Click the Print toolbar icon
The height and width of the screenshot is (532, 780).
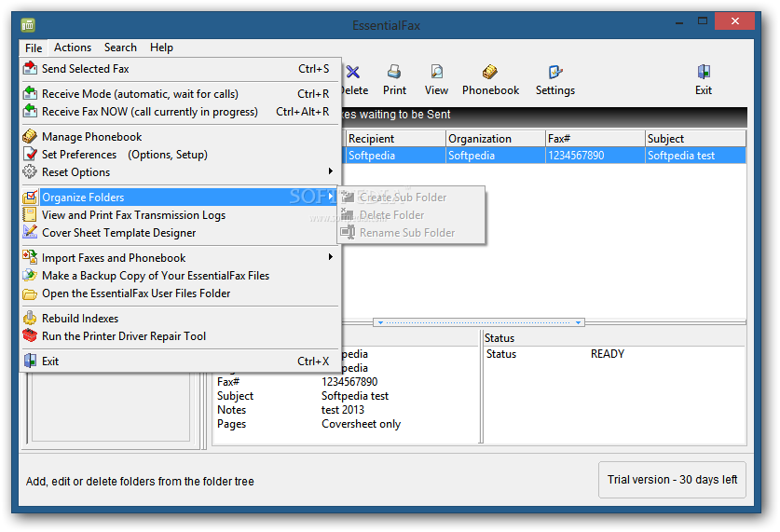point(394,72)
